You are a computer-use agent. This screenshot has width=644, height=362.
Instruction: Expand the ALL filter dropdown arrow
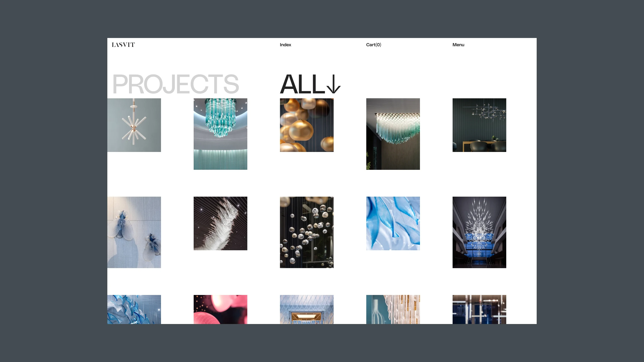point(333,84)
